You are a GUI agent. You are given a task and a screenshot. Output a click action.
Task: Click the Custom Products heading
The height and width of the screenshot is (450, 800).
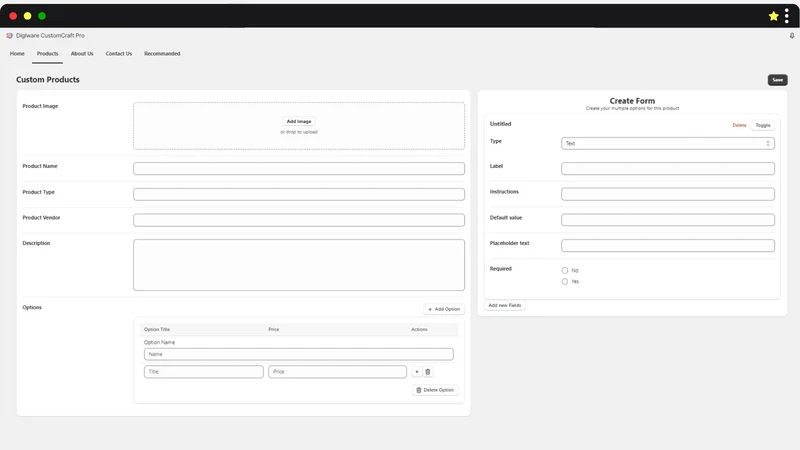[47, 80]
